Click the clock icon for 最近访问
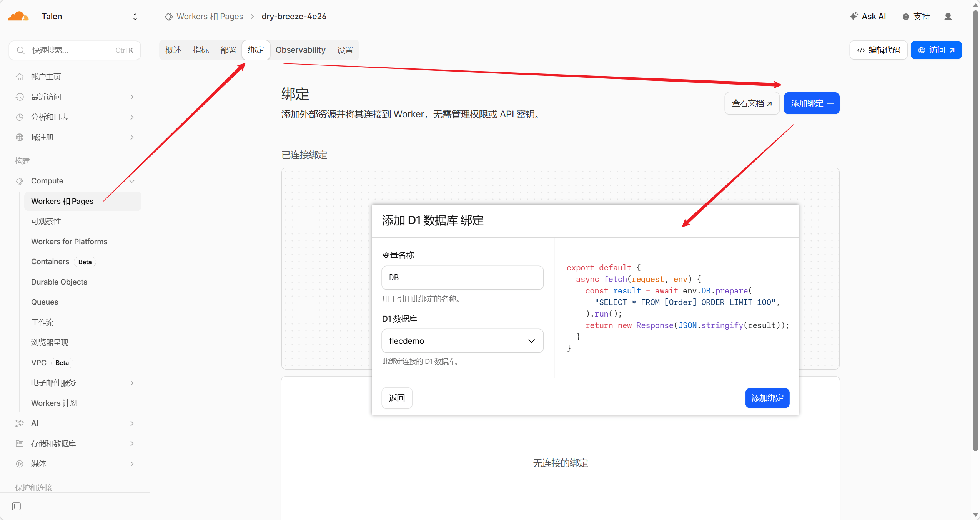Screen dimensions: 980x520 (20, 97)
